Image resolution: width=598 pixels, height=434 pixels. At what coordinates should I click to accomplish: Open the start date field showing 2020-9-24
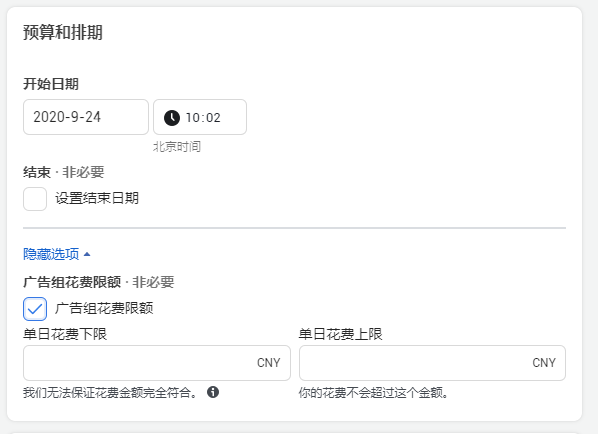(x=86, y=117)
